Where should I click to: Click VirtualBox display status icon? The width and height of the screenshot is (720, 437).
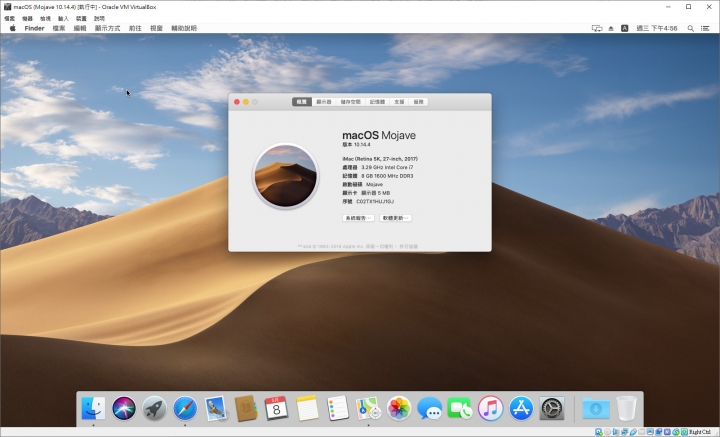pyautogui.click(x=650, y=432)
